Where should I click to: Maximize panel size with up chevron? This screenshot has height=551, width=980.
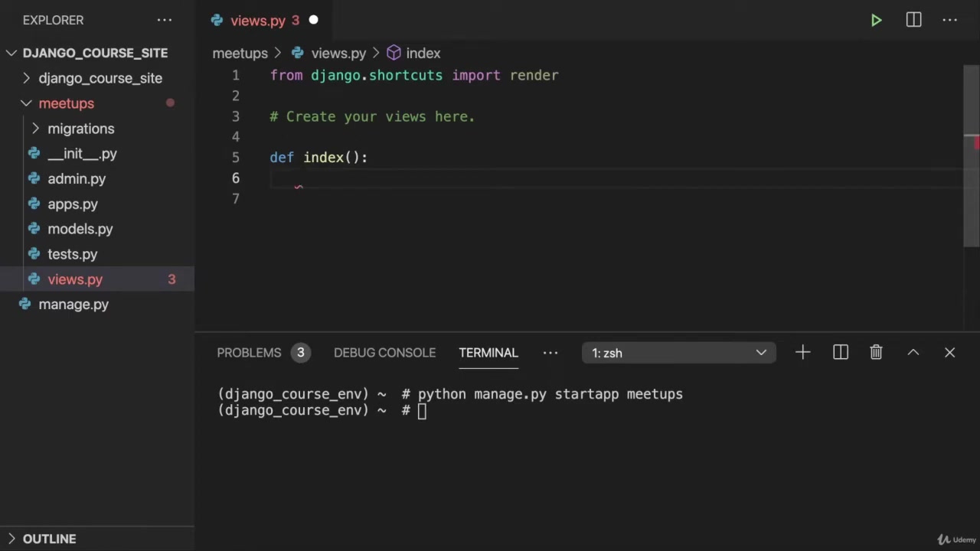(x=913, y=353)
